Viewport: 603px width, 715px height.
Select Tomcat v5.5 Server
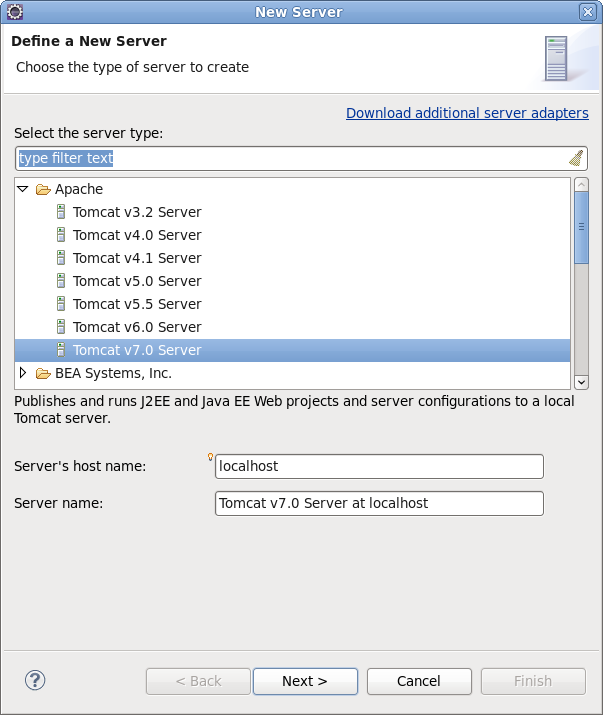pos(137,304)
